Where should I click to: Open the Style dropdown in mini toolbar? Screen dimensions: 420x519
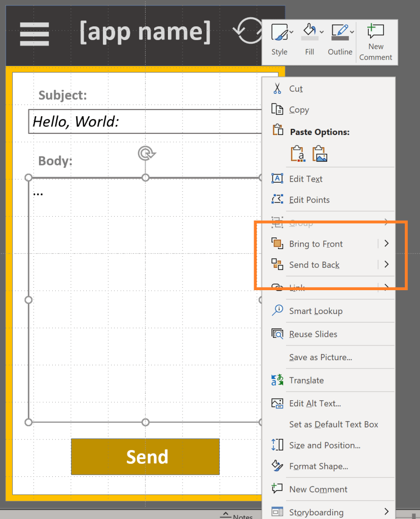[x=292, y=32]
